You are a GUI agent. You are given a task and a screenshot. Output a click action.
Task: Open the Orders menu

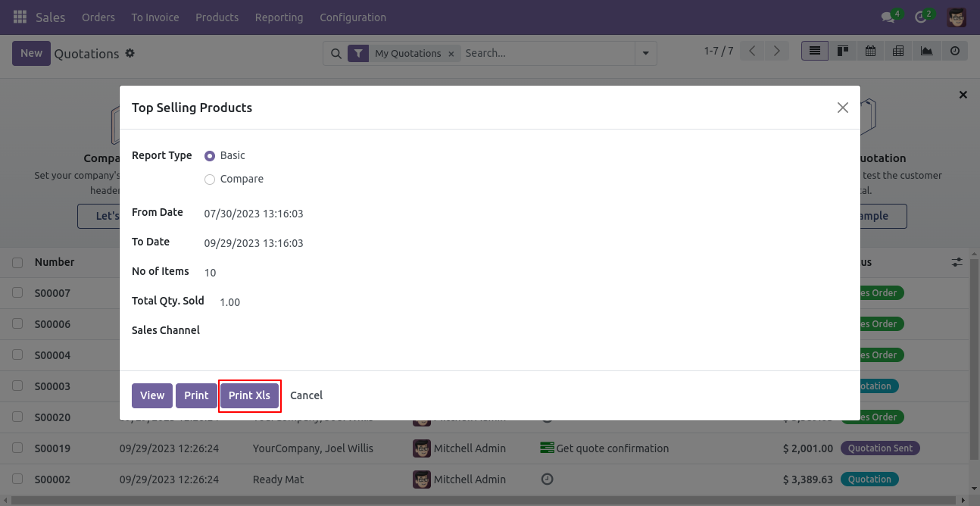point(98,17)
